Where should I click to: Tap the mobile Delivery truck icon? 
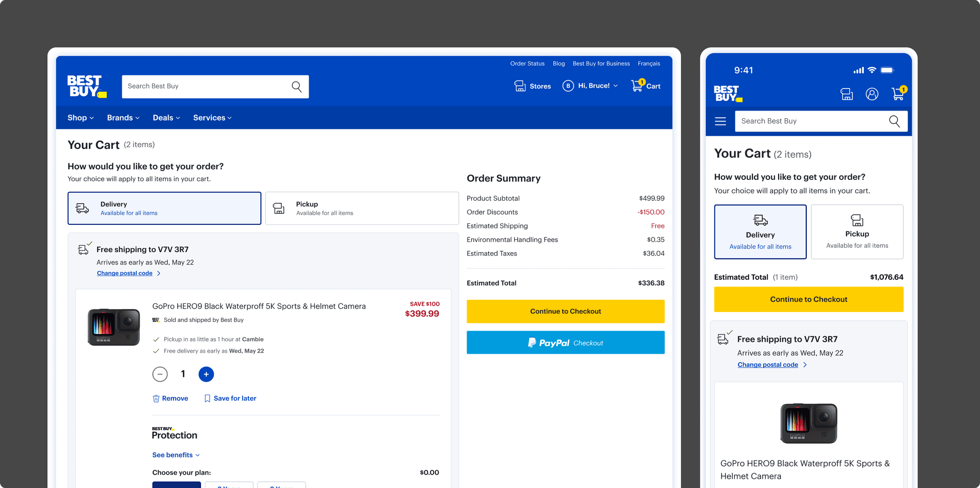click(760, 220)
